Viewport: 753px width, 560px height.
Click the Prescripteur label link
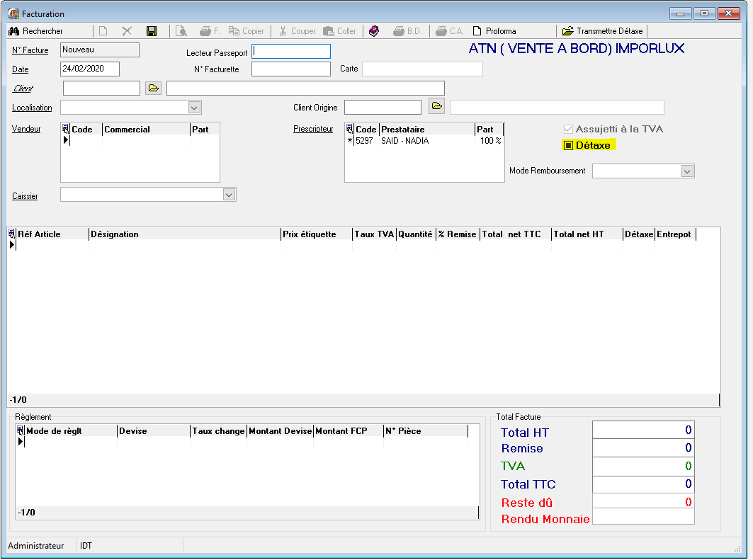[x=313, y=129]
